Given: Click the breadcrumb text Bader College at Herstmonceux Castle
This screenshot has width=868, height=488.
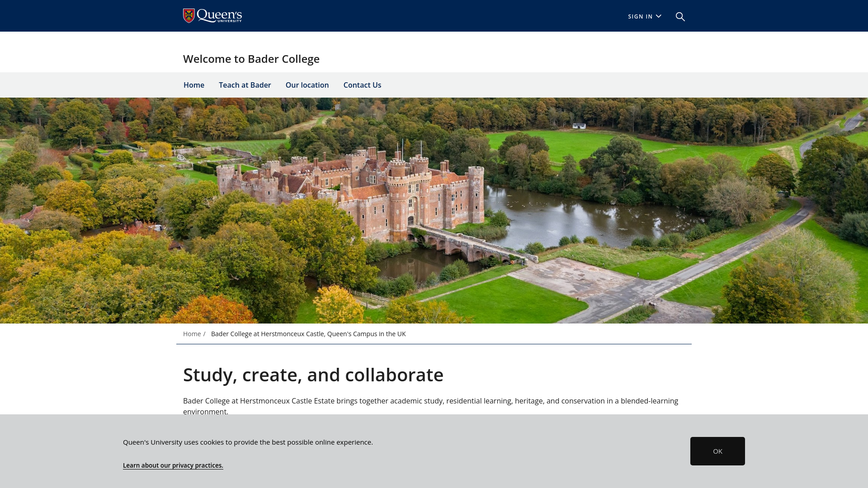Looking at the screenshot, I should 308,334.
